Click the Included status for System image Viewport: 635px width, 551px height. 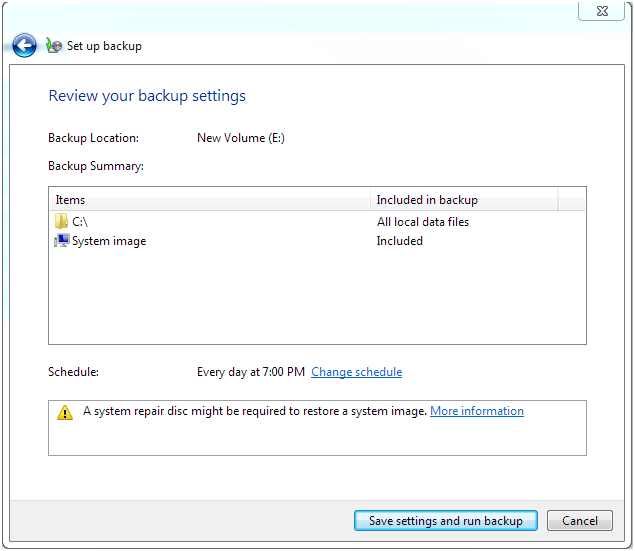pos(400,241)
